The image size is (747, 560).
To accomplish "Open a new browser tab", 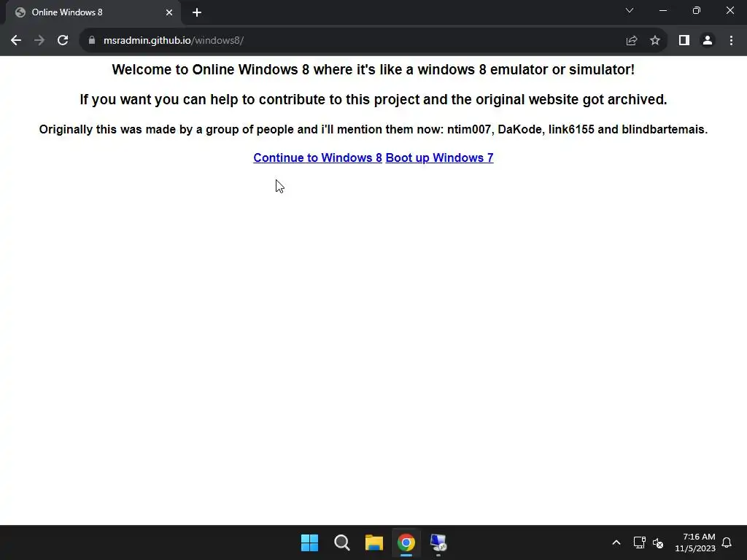I will click(x=197, y=12).
